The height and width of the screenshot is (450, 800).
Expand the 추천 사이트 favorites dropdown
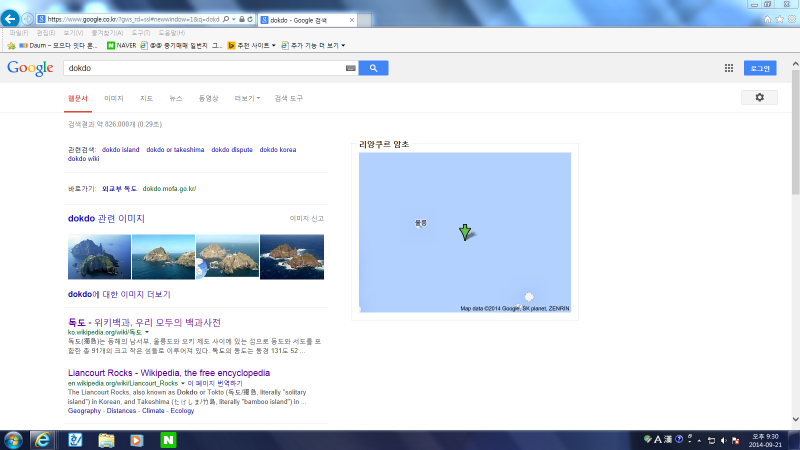(x=275, y=45)
